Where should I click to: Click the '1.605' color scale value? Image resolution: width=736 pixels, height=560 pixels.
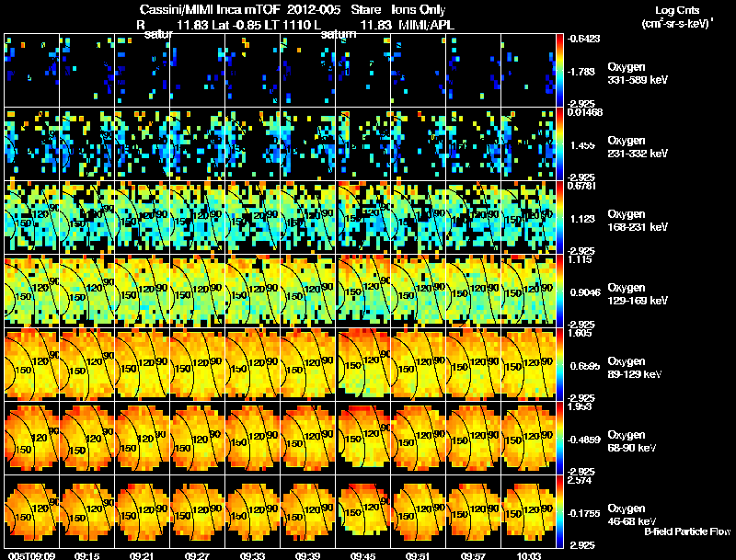tap(580, 333)
